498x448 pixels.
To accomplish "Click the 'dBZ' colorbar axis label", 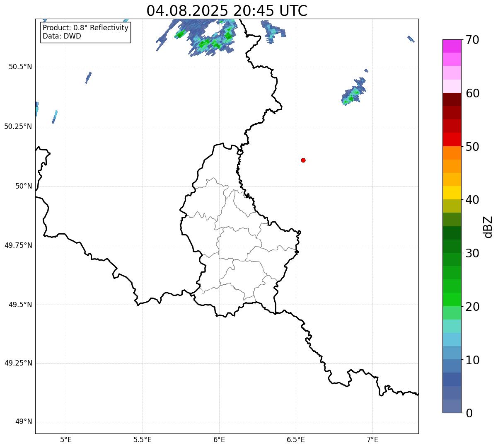I will tap(488, 227).
